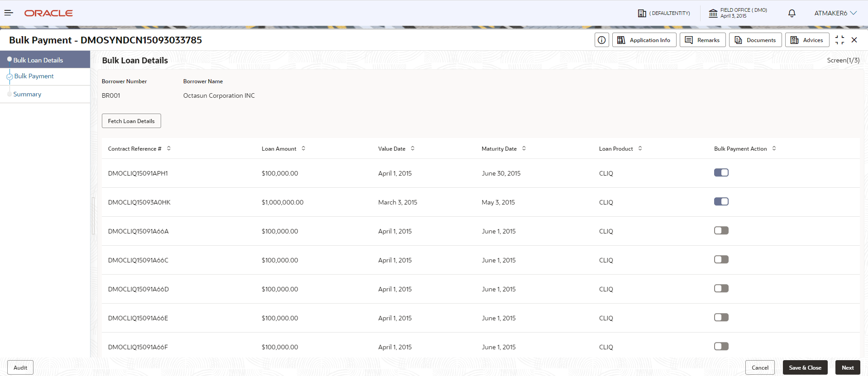Screen dimensions: 868x376
Task: Go to the Bulk Payment step
Action: tap(34, 76)
